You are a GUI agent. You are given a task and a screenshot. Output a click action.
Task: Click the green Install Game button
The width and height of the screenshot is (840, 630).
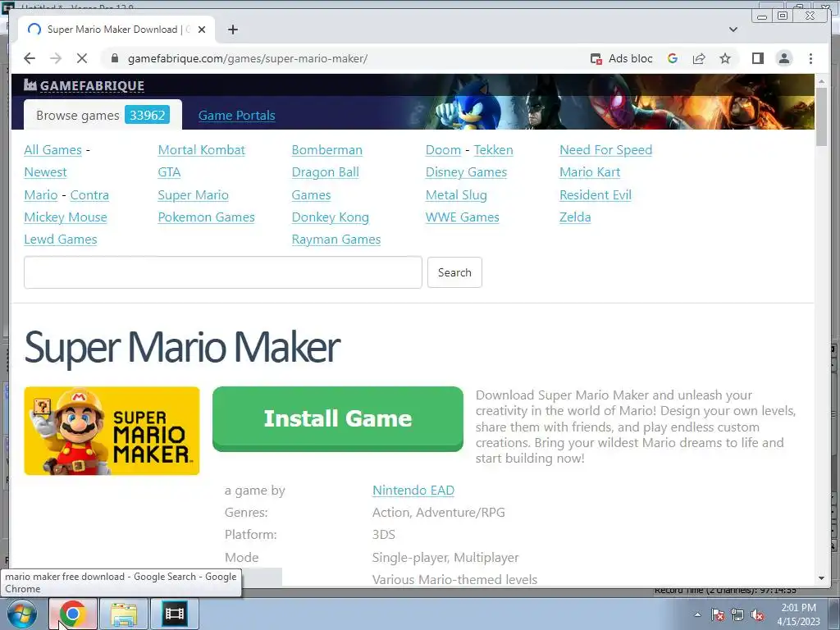coord(337,418)
